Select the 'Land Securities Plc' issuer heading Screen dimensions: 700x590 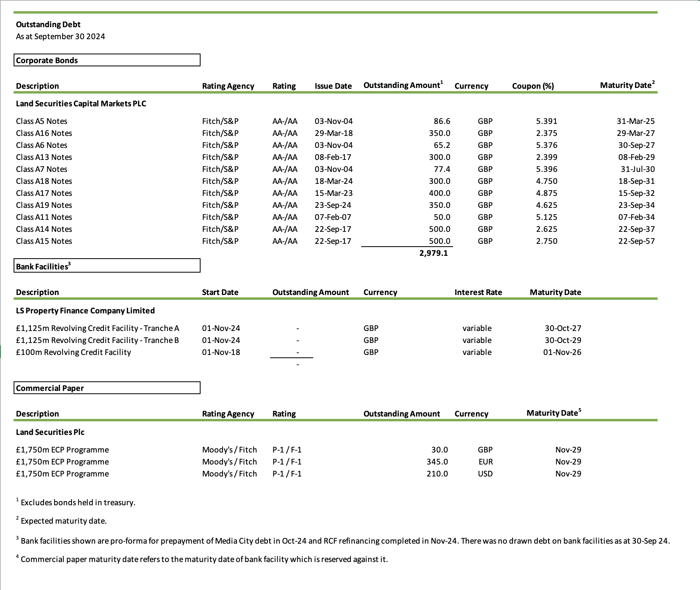pos(50,432)
